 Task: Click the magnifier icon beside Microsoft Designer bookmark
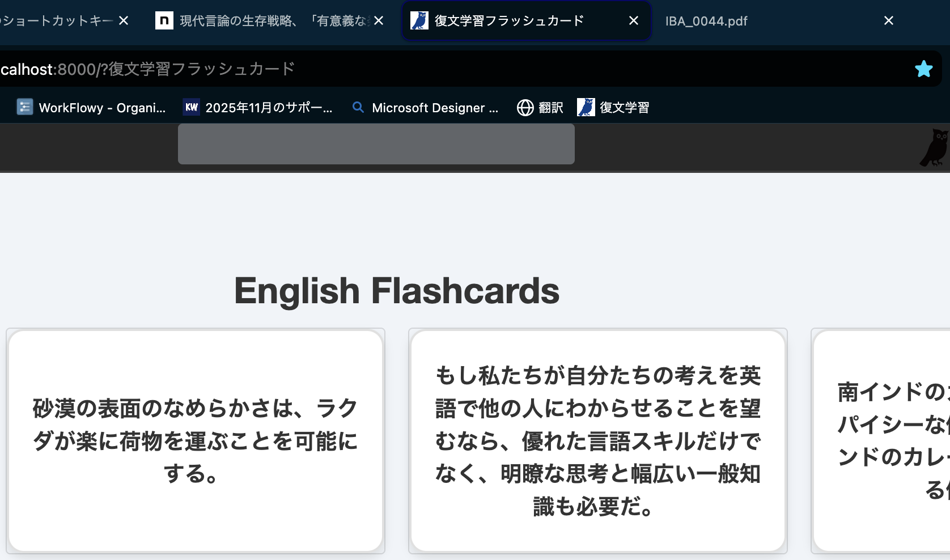358,107
